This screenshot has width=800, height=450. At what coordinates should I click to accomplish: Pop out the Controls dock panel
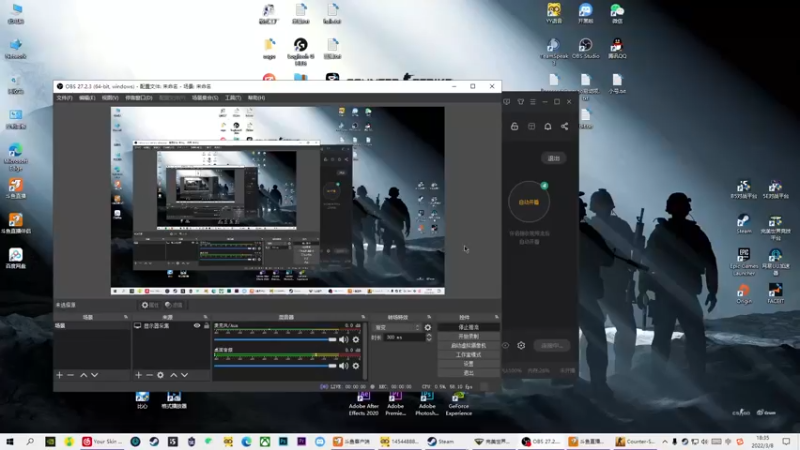pos(496,317)
